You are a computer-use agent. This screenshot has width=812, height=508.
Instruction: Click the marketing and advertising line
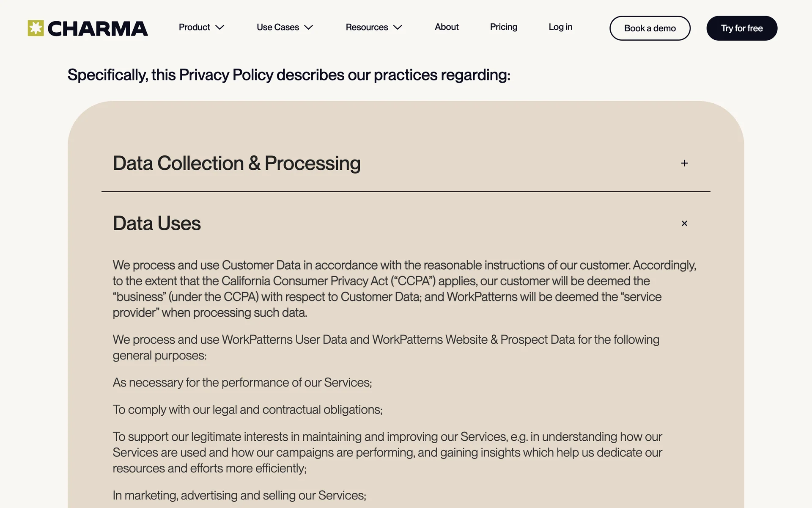pyautogui.click(x=239, y=495)
